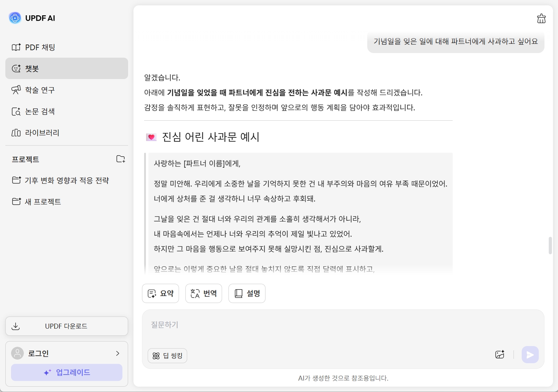This screenshot has width=558, height=392.
Task: Click the clear chat broom icon
Action: [x=541, y=19]
